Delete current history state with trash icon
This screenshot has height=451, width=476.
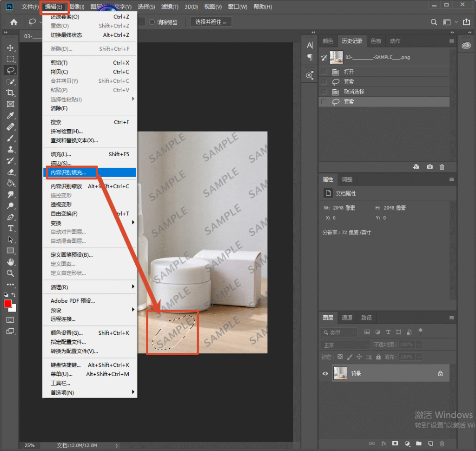tap(442, 167)
